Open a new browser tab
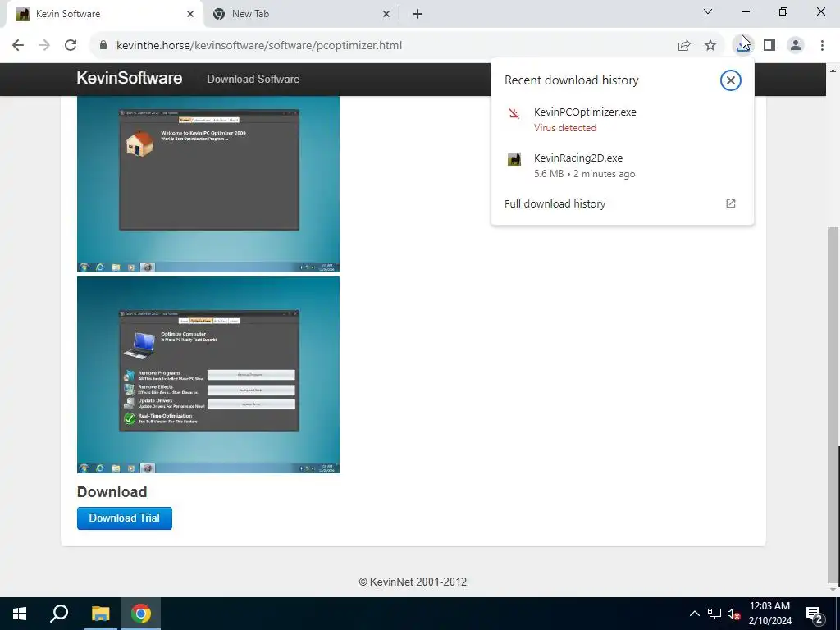 (x=418, y=14)
